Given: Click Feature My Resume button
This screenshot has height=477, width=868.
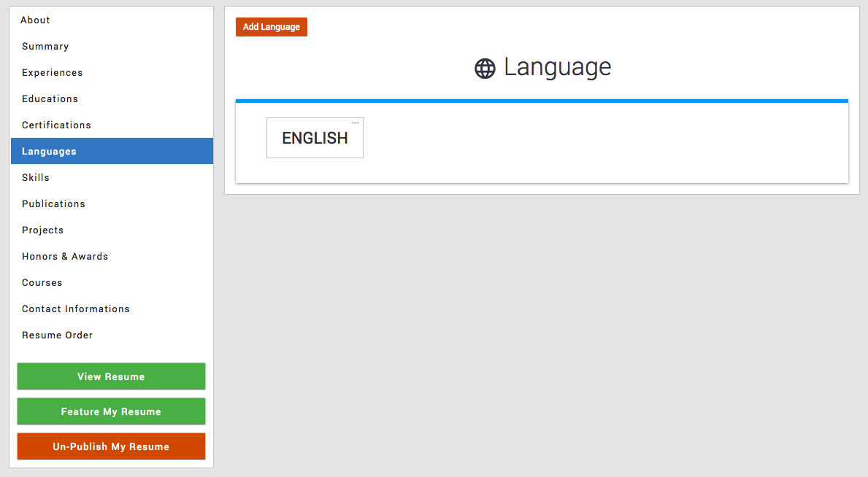Looking at the screenshot, I should click(x=111, y=411).
